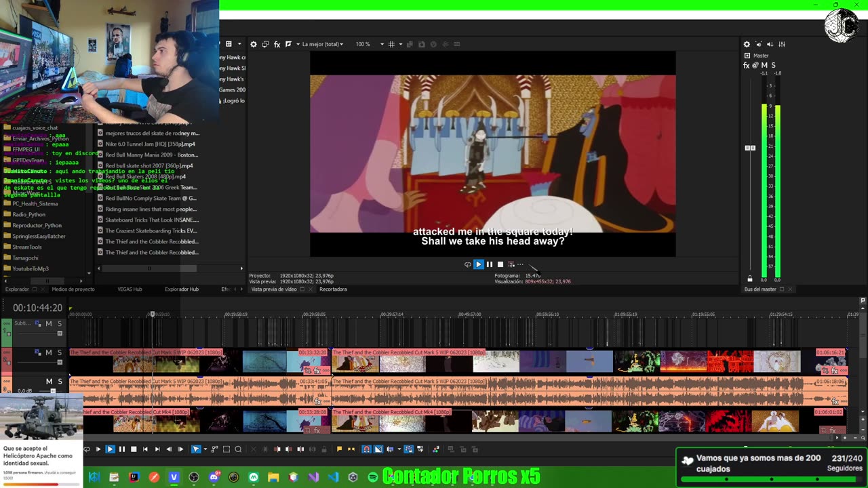Insert a marker with the marker icon

point(339,449)
